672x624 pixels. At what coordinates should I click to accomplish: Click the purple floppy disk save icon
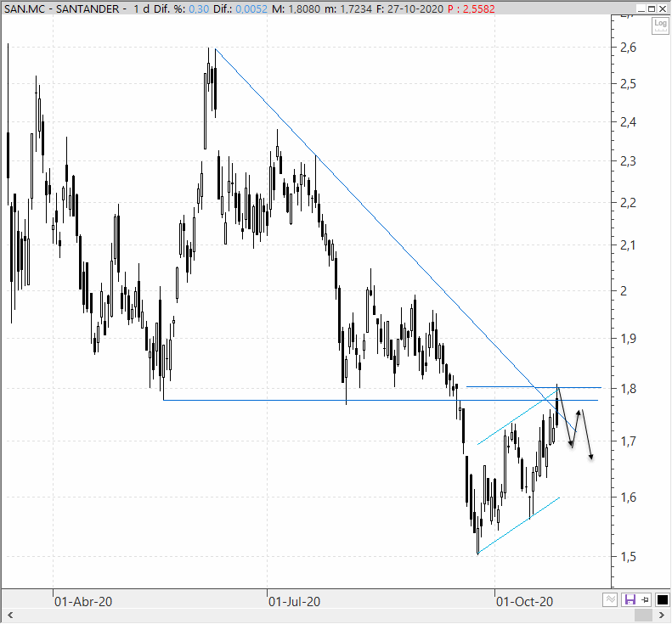(x=630, y=599)
